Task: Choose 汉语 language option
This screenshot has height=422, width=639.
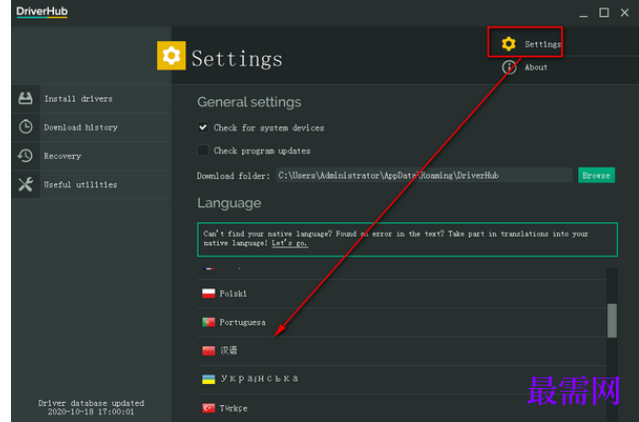Action: coord(228,350)
